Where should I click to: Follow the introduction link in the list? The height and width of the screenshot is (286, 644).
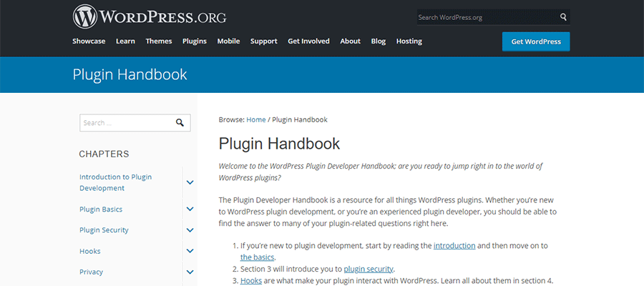click(x=454, y=245)
